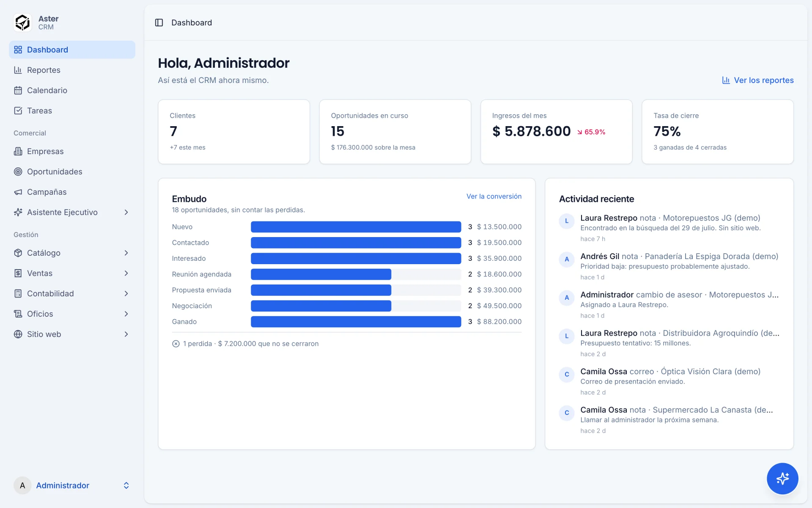Open Andrés Gil note on Panadería La Espiga Dorada

(670, 266)
